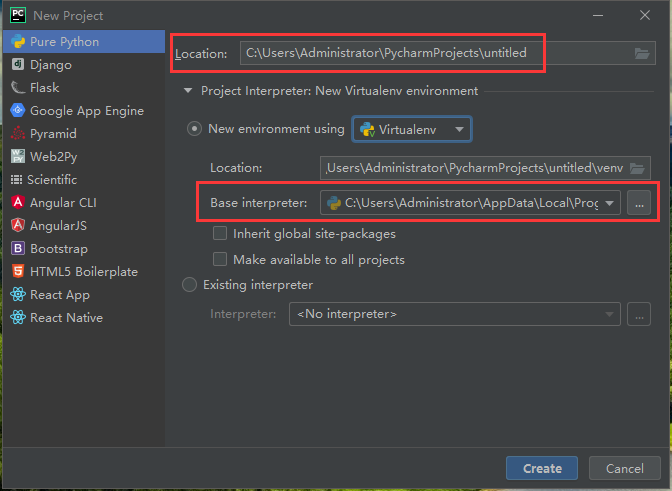
Task: Expand the Base interpreter dropdown list
Action: pos(609,204)
